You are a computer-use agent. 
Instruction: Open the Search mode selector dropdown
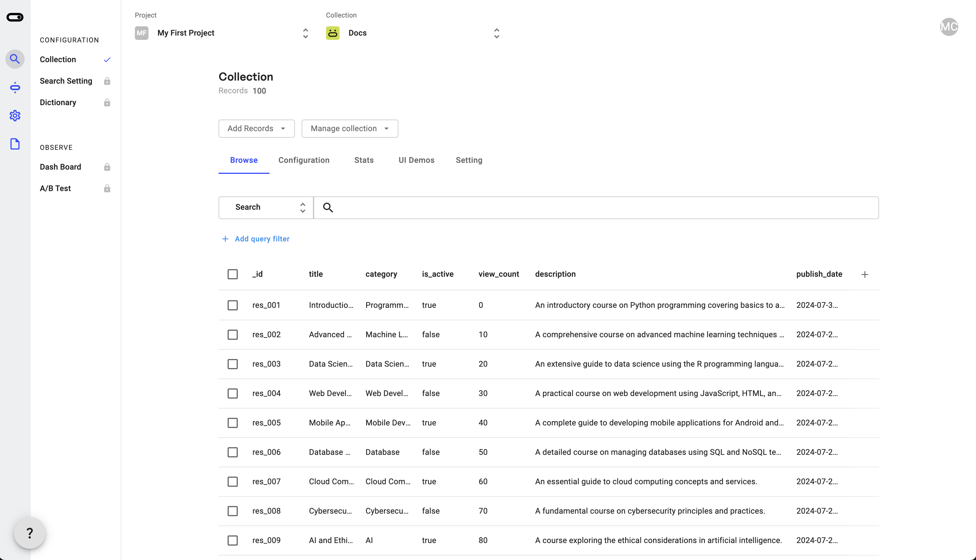266,208
